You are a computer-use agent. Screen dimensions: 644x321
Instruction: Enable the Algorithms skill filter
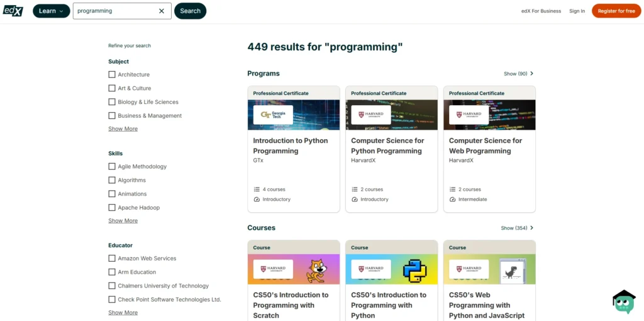click(x=112, y=180)
